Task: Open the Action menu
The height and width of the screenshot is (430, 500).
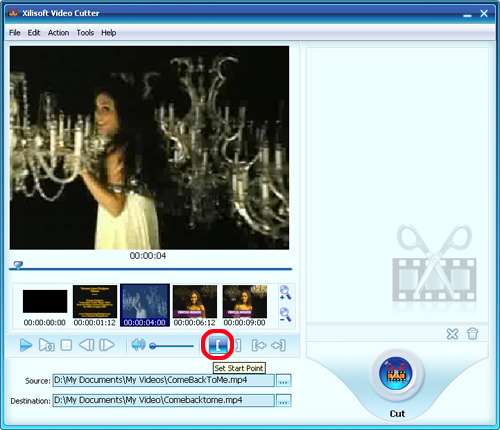Action: point(59,33)
